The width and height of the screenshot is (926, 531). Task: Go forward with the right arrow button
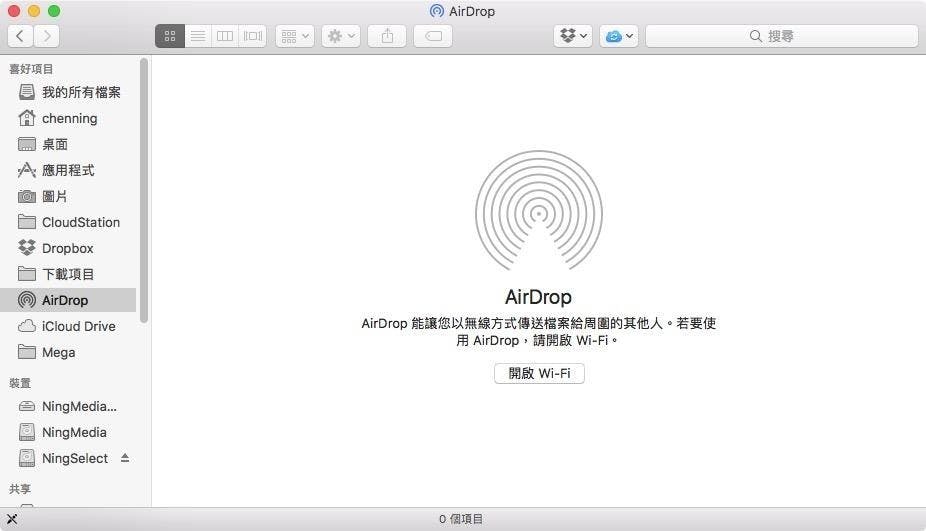pyautogui.click(x=47, y=36)
